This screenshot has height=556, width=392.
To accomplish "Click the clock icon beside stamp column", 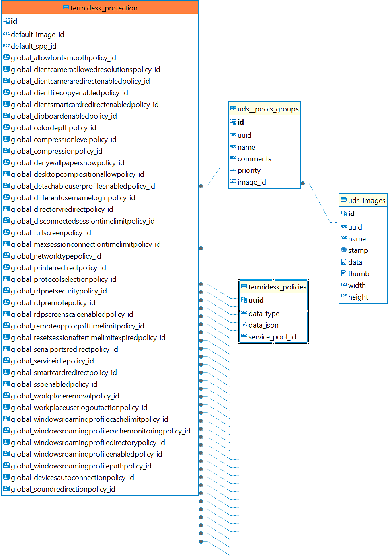I will [344, 250].
